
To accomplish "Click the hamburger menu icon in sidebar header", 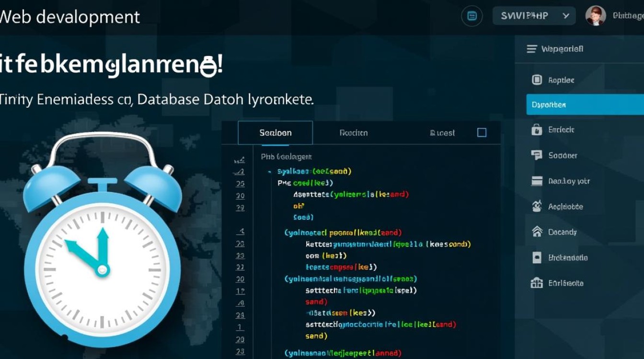I will (531, 49).
